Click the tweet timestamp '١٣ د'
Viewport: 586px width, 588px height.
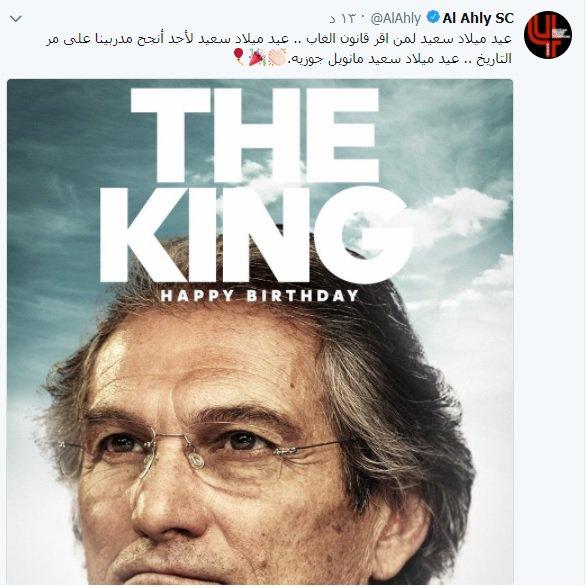click(343, 19)
